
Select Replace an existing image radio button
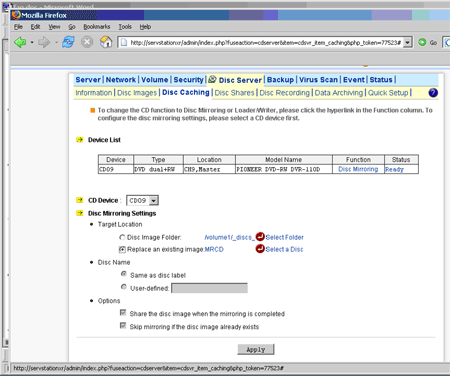(122, 249)
